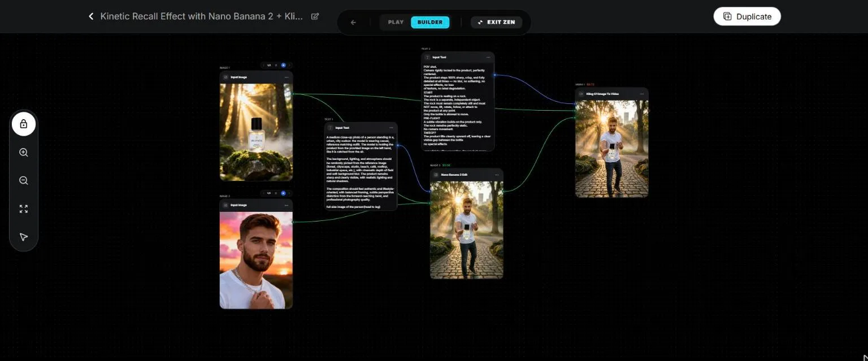Viewport: 868px width, 361px height.
Task: Open the Kling video result preview
Action: point(611,149)
